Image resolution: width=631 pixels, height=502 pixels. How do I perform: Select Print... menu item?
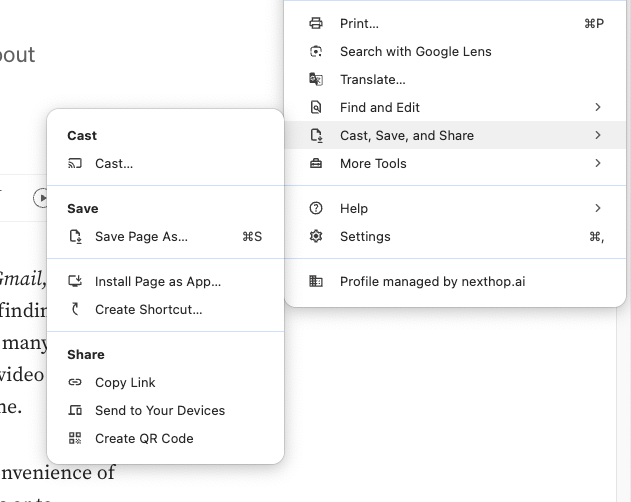[x=359, y=23]
